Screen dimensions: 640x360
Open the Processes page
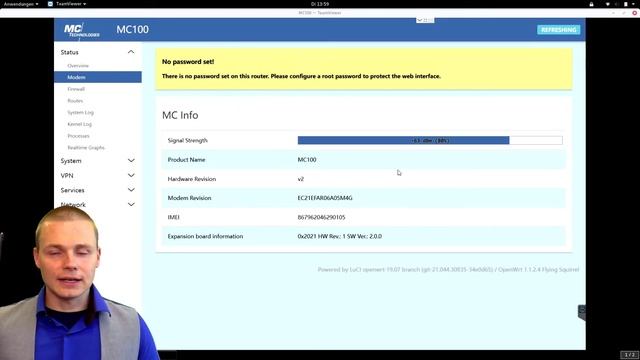click(x=78, y=136)
